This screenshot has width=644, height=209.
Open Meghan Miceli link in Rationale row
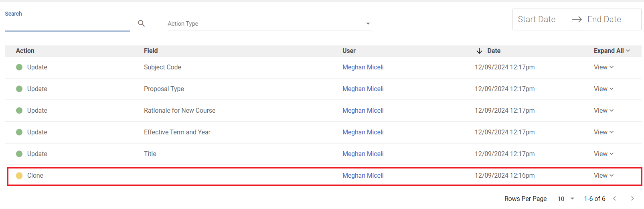(363, 111)
